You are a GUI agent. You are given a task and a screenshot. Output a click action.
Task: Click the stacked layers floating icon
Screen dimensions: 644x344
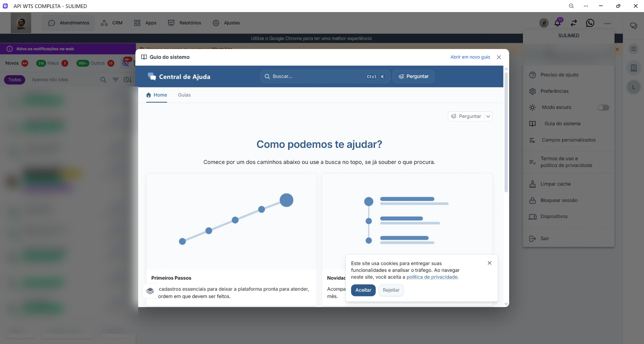point(150,291)
